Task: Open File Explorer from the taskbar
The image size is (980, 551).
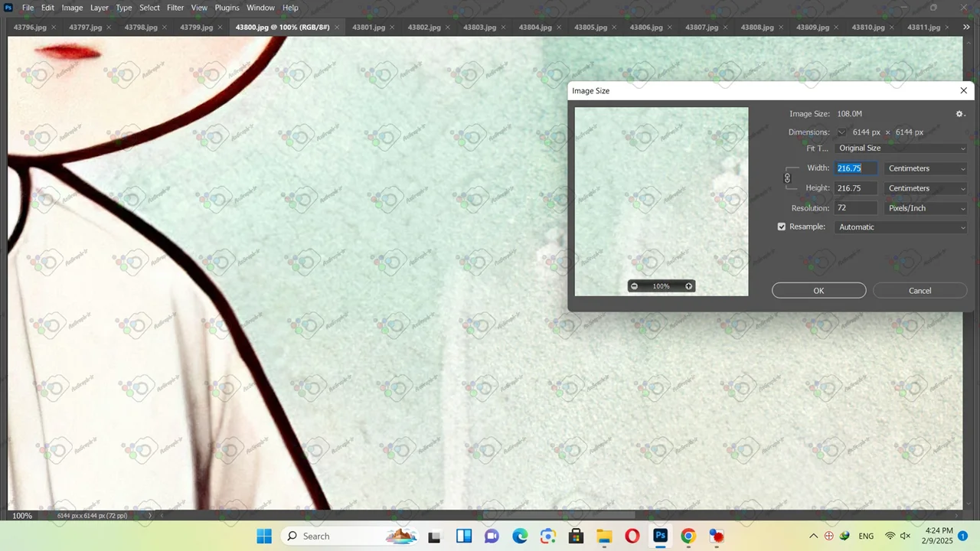Action: pos(604,536)
